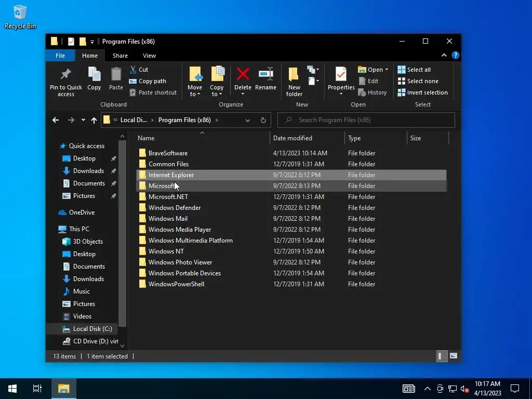Open Task View on taskbar
Image resolution: width=532 pixels, height=399 pixels.
click(x=37, y=389)
